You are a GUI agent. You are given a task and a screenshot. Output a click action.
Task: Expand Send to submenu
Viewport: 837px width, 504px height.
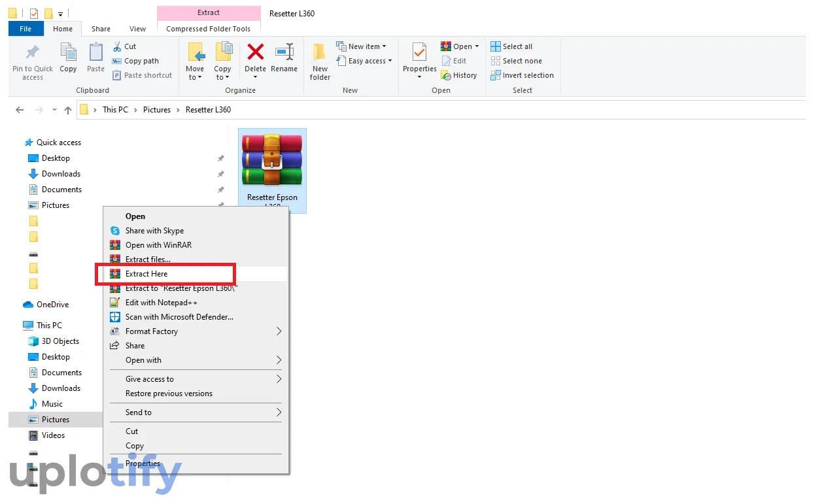pyautogui.click(x=196, y=412)
